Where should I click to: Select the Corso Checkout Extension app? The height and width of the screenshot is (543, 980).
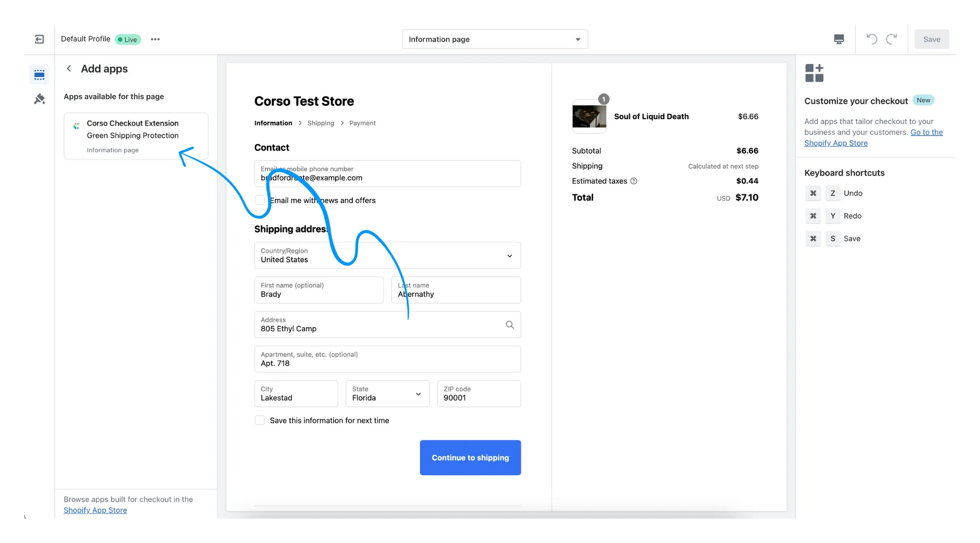tap(136, 136)
